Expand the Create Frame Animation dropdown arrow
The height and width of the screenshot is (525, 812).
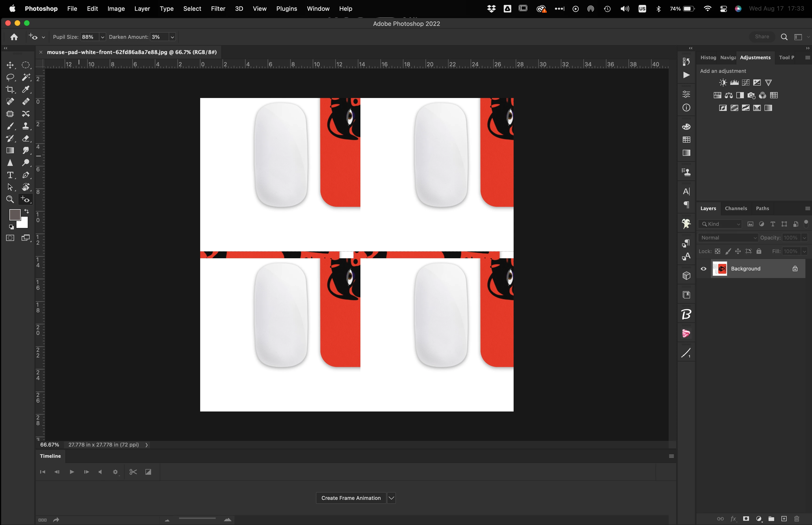(391, 498)
